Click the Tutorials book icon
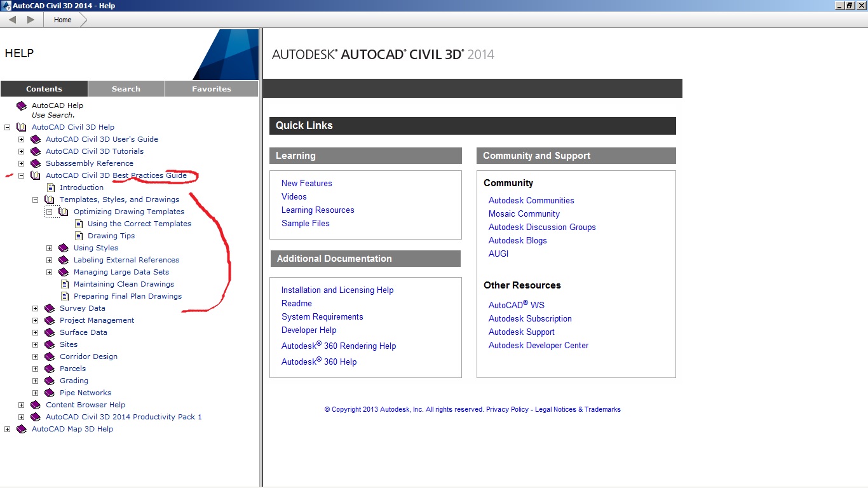 click(36, 151)
